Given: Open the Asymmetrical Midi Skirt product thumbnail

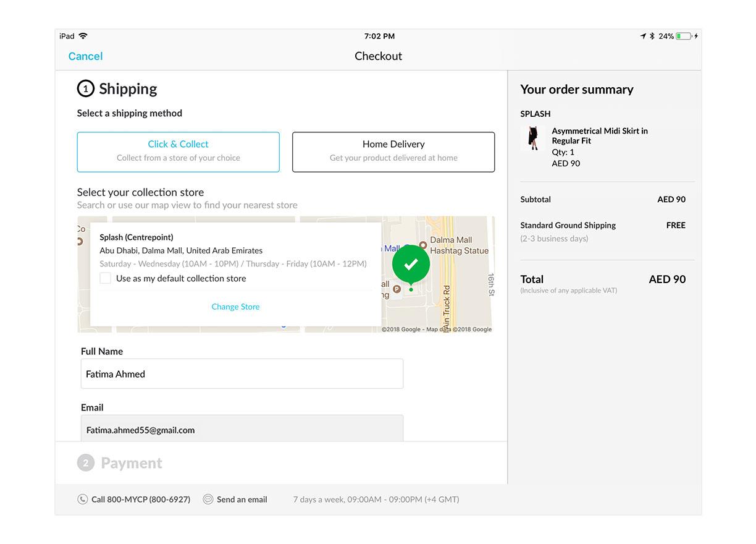Looking at the screenshot, I should 532,138.
